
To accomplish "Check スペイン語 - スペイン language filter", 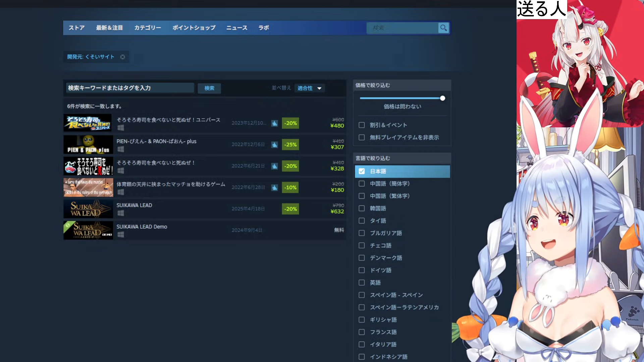I will [362, 295].
